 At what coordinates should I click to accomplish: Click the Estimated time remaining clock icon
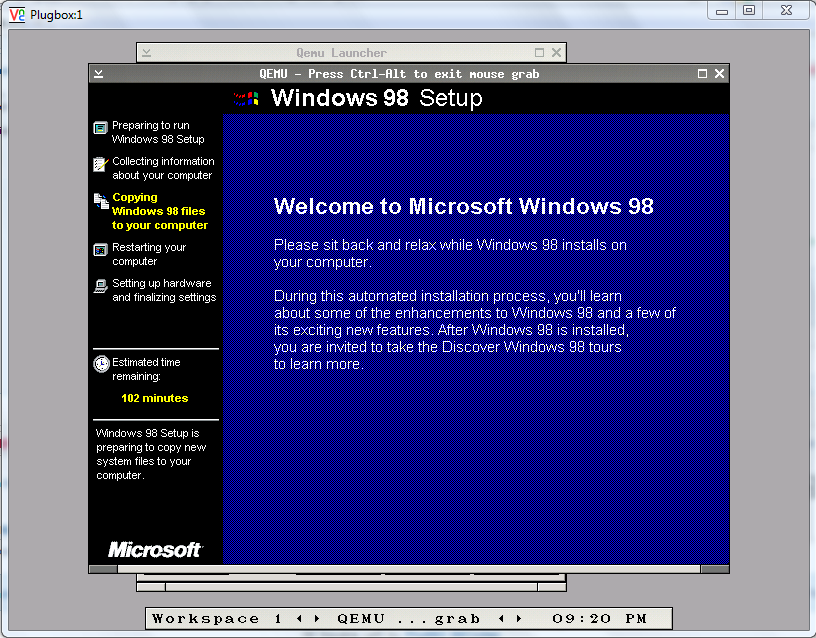101,364
